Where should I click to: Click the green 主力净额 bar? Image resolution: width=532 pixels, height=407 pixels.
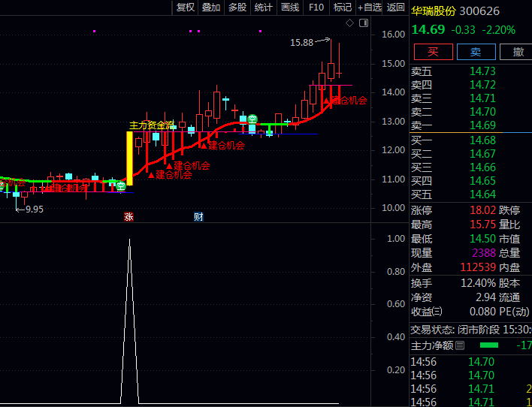tap(489, 345)
